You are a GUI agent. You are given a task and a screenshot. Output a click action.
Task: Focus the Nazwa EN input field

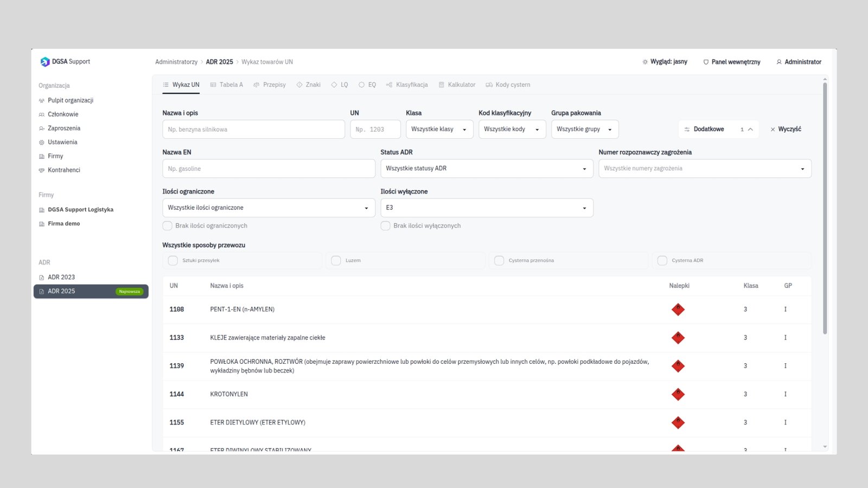point(269,169)
